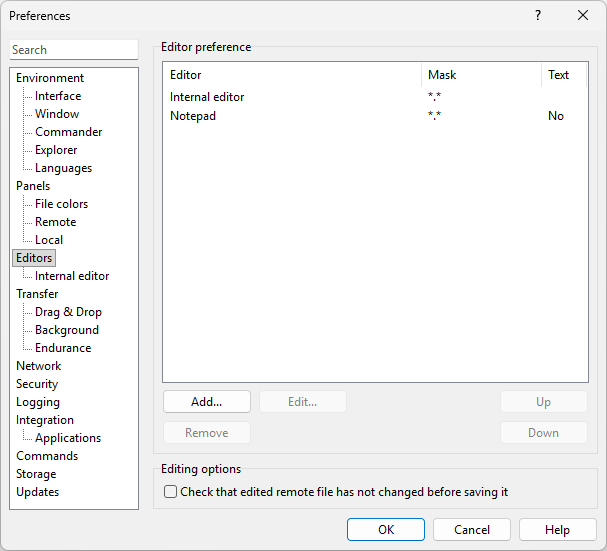Click the help question mark icon
The image size is (607, 551).
pyautogui.click(x=538, y=16)
